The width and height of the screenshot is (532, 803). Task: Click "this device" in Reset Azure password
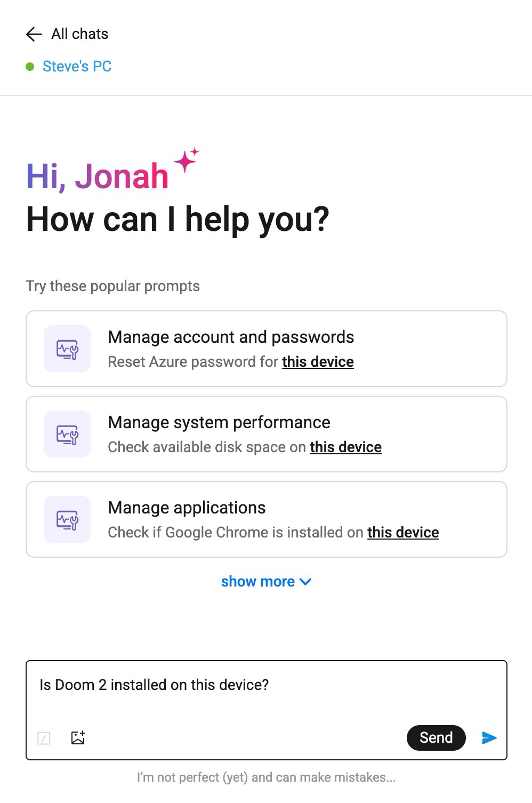(318, 362)
